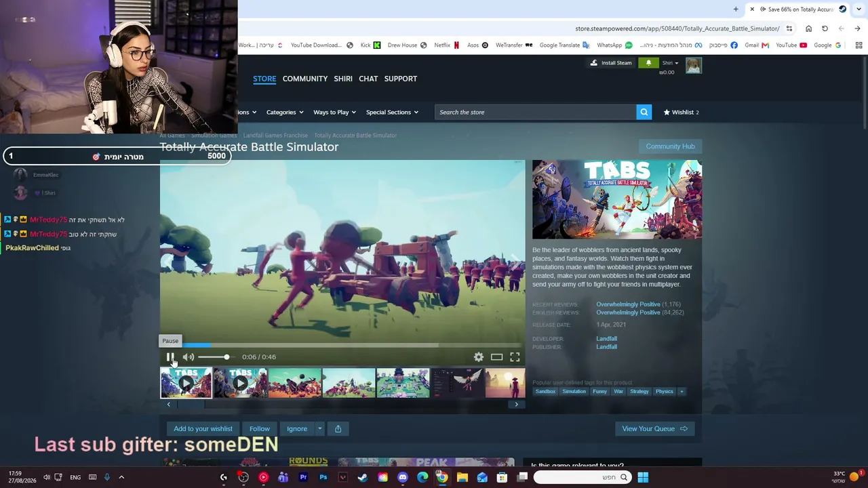868x488 pixels.
Task: Click the Windows taskbar search box
Action: point(582,477)
